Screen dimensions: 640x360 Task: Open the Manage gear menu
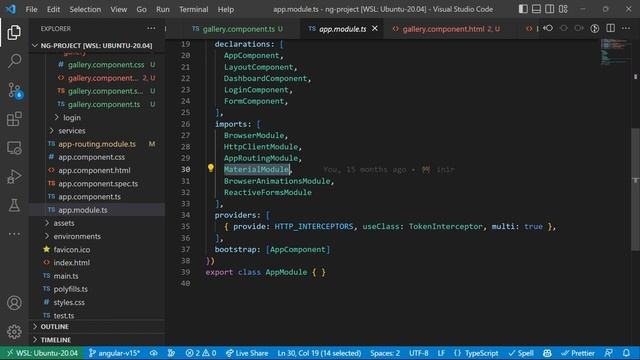point(14,332)
